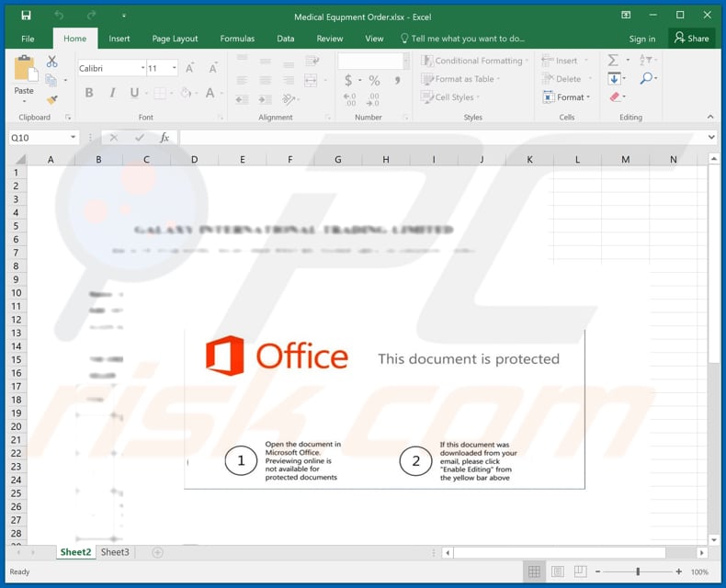The height and width of the screenshot is (588, 726).
Task: Open Format as Table dropdown
Action: tap(460, 79)
